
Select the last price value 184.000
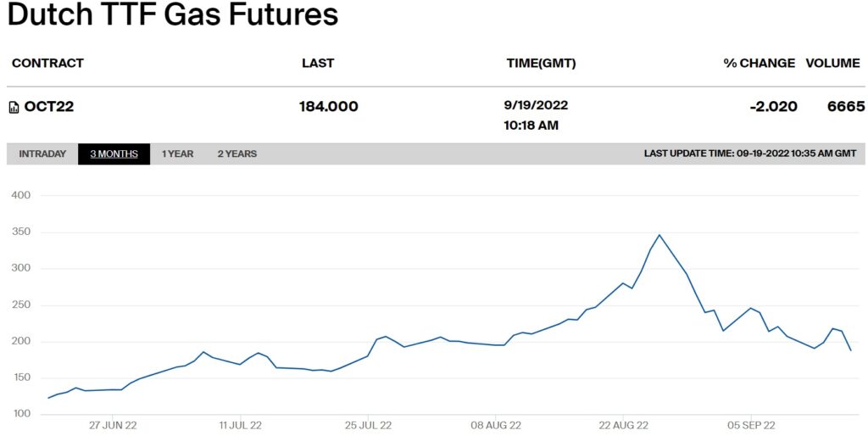[x=329, y=107]
